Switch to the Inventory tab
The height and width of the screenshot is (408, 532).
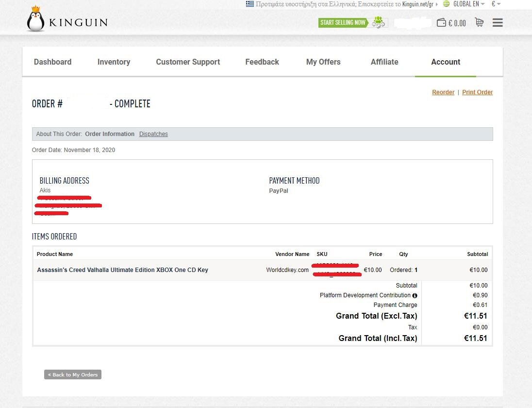pyautogui.click(x=114, y=62)
